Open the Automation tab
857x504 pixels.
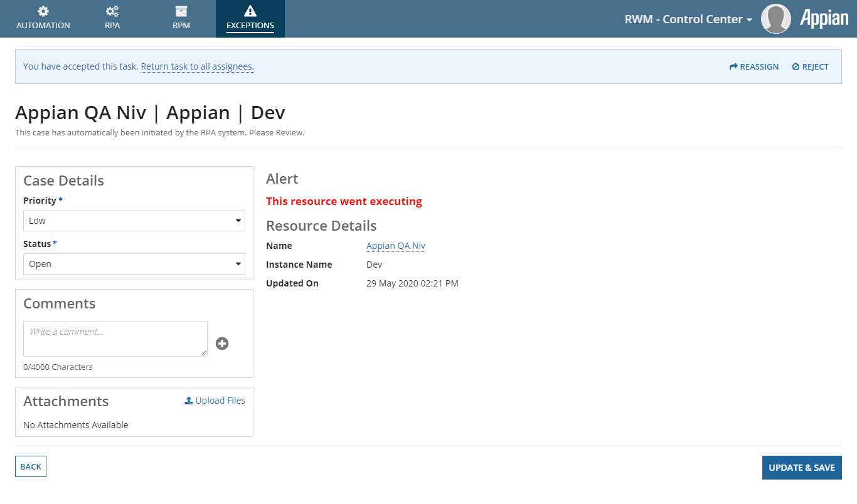click(43, 19)
